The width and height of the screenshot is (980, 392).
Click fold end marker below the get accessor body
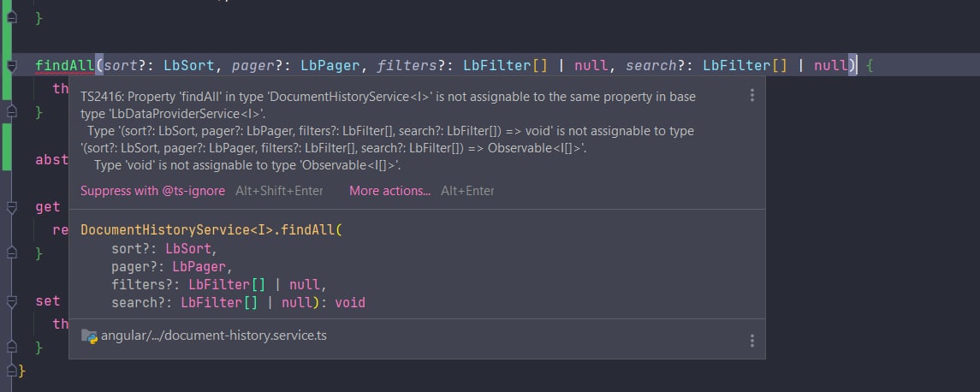pos(11,253)
